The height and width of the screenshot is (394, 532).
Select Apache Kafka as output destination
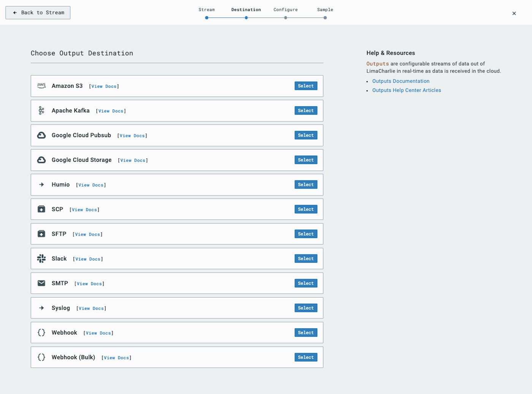point(306,110)
